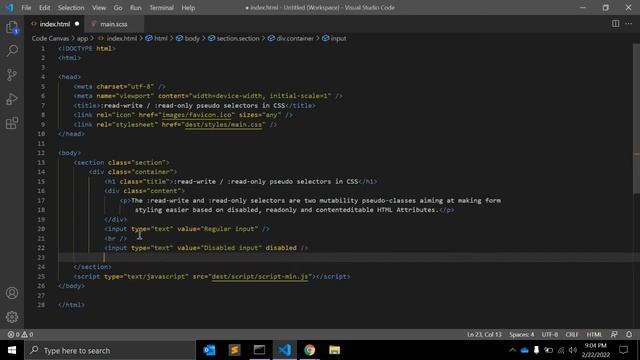Split the editor to the right
The height and width of the screenshot is (360, 640).
click(616, 24)
